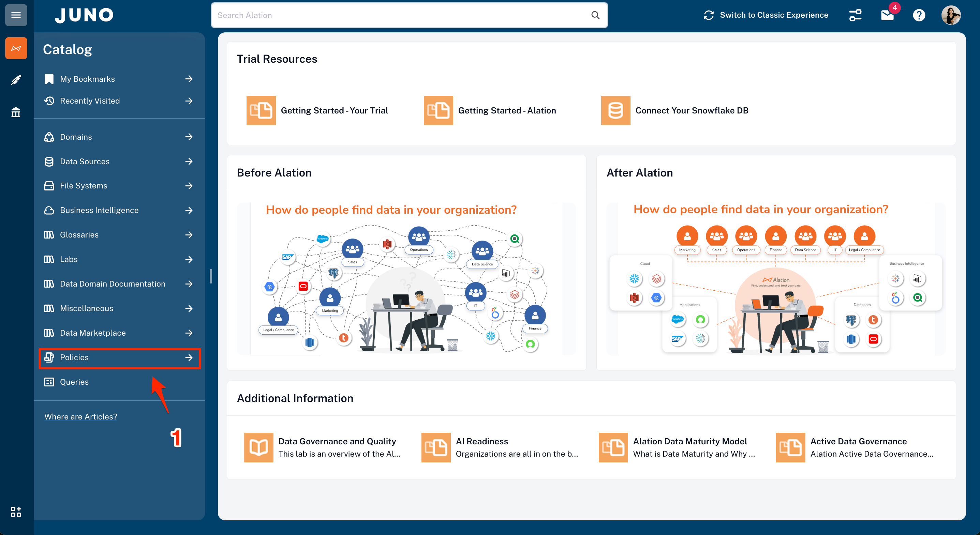The width and height of the screenshot is (980, 535).
Task: Click the help question mark icon
Action: (919, 15)
